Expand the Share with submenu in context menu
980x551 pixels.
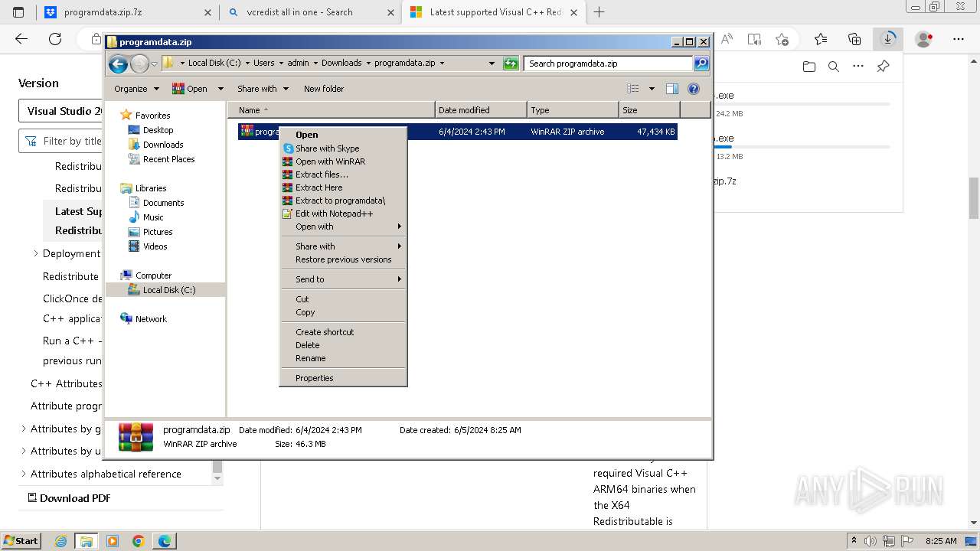pos(343,246)
